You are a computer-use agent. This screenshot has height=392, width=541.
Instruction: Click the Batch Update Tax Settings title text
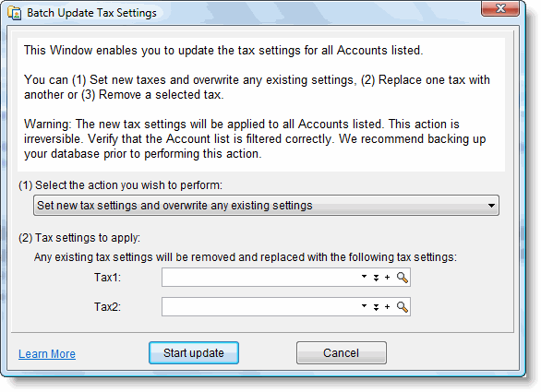point(91,13)
